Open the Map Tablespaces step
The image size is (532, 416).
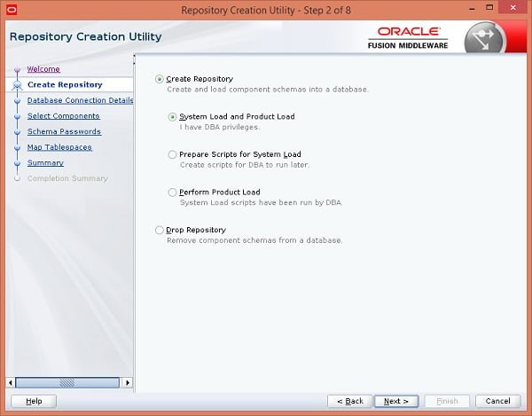(59, 147)
